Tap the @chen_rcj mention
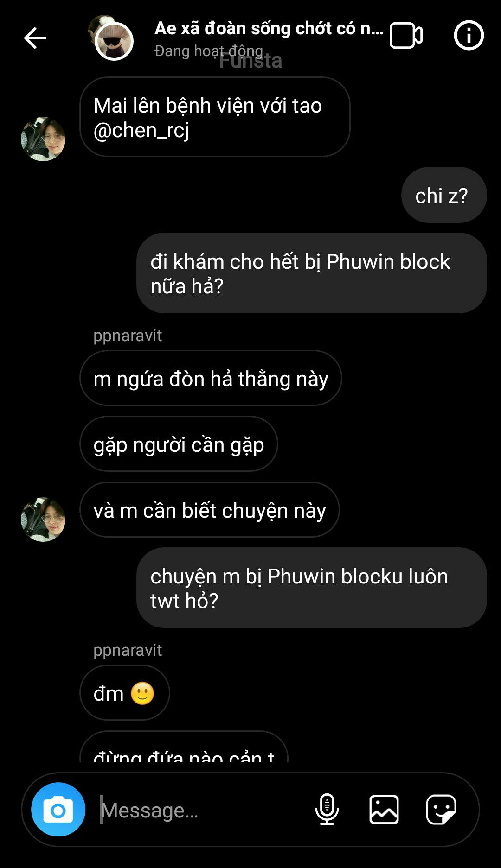501x868 pixels. 141,130
